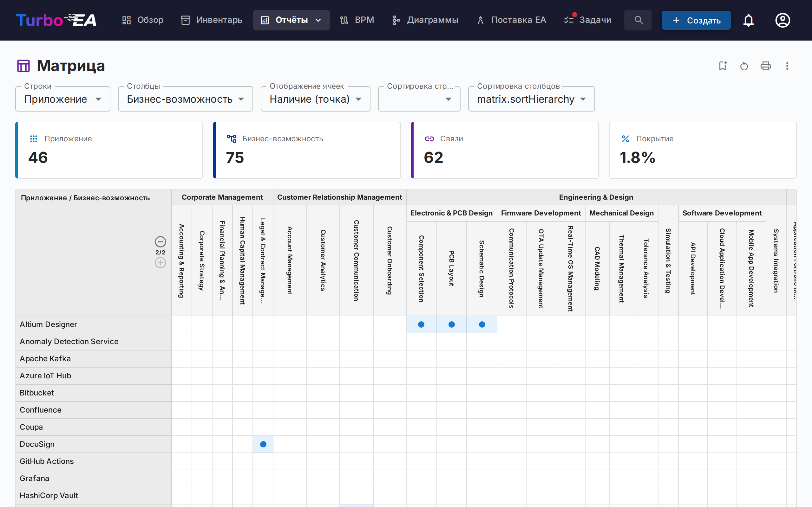Open the user account profile icon
The height and width of the screenshot is (507, 812).
tap(783, 20)
